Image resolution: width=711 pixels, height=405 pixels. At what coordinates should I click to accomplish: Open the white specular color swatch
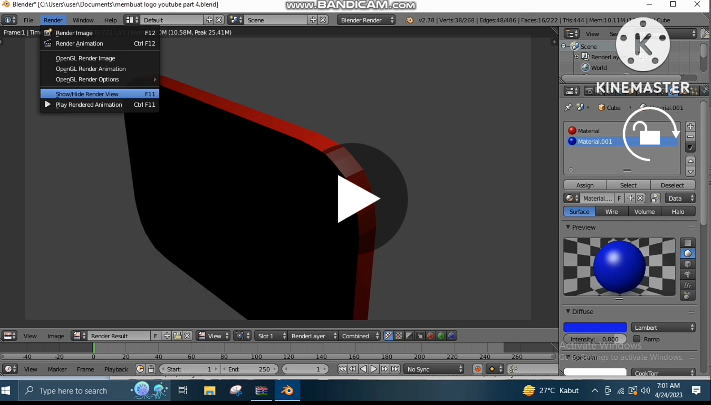[595, 372]
